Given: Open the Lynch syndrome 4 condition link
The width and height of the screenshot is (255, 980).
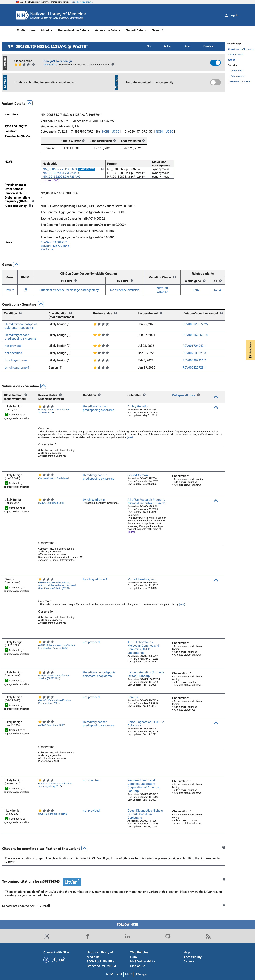Looking at the screenshot, I should point(17,367).
